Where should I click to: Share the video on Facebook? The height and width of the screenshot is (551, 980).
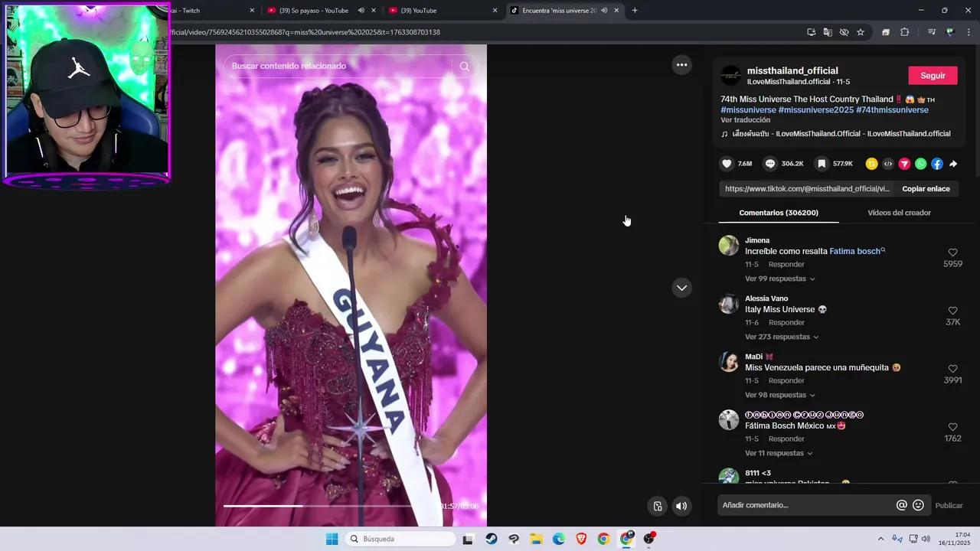point(937,164)
